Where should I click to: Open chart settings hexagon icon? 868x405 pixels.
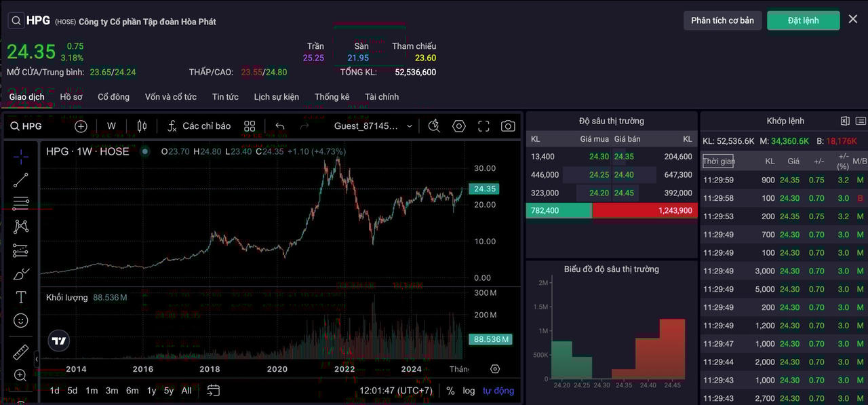point(459,126)
